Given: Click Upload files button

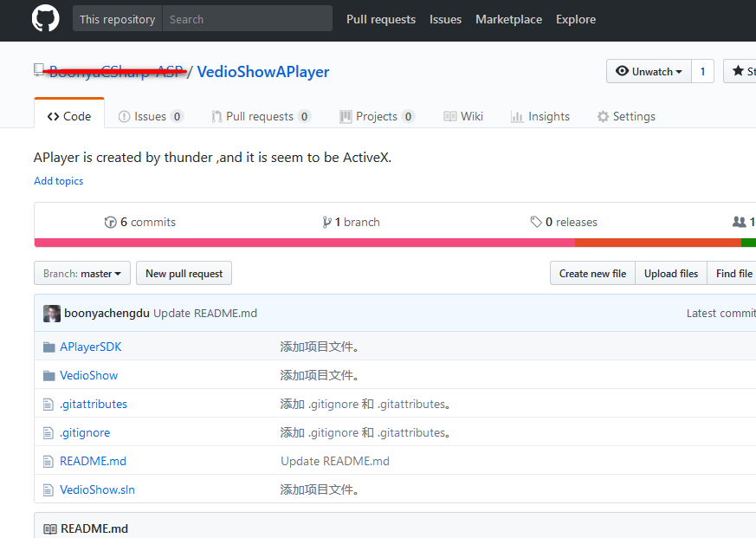Looking at the screenshot, I should point(671,273).
